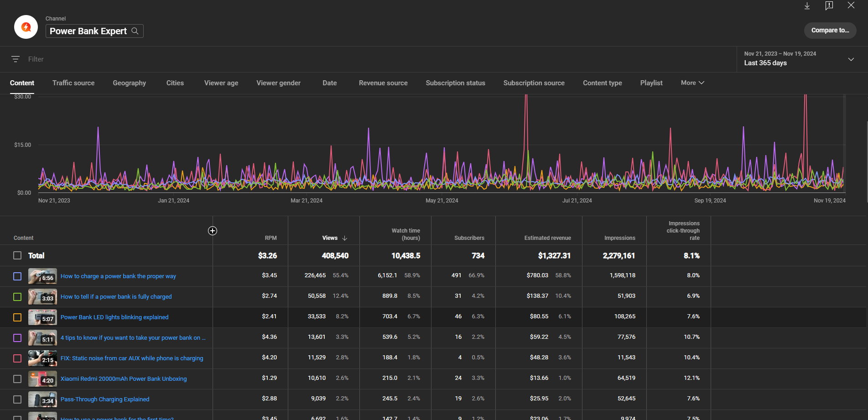Switch to the Geography tab
The image size is (868, 420).
[x=130, y=83]
